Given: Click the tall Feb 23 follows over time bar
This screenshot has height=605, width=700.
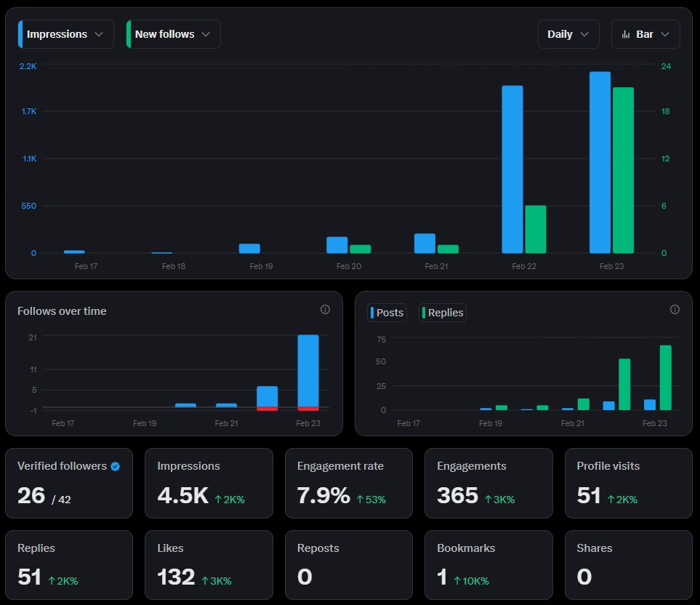Looking at the screenshot, I should 308,371.
